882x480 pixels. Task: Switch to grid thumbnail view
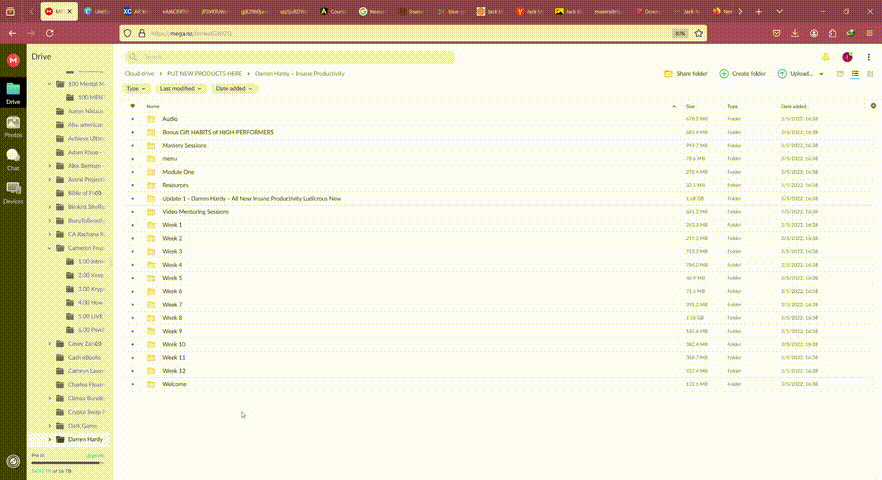(x=870, y=74)
